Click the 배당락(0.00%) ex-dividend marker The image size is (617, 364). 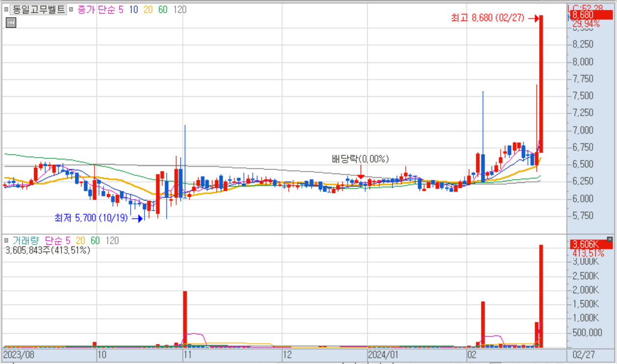point(360,159)
